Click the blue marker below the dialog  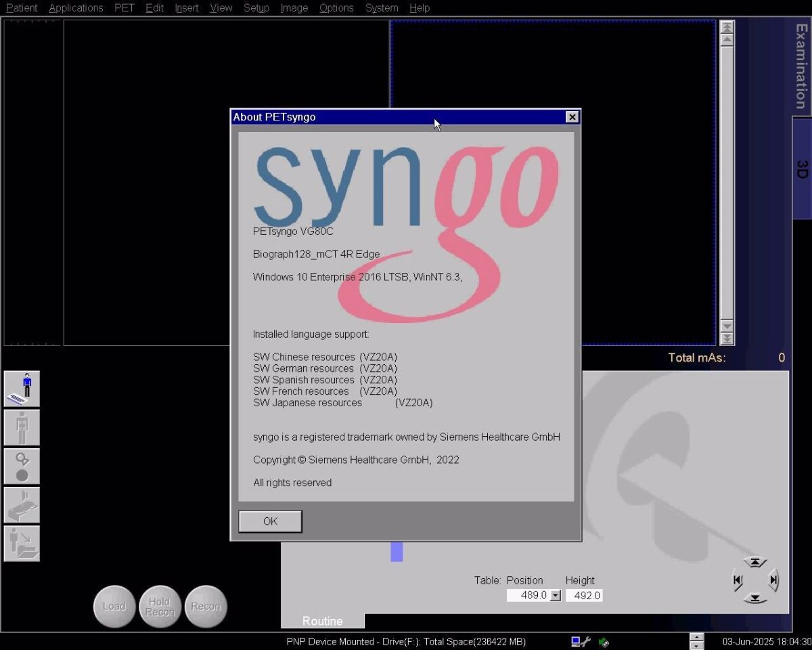[x=397, y=551]
